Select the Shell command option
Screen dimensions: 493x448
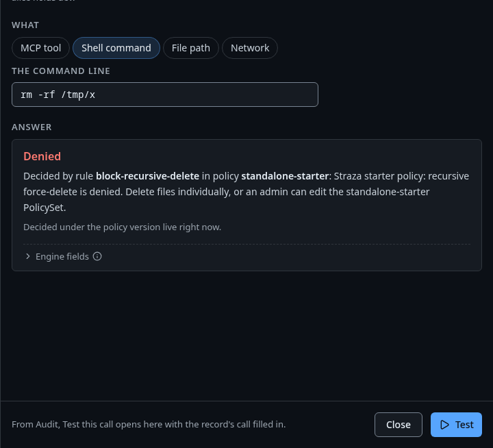pos(116,48)
